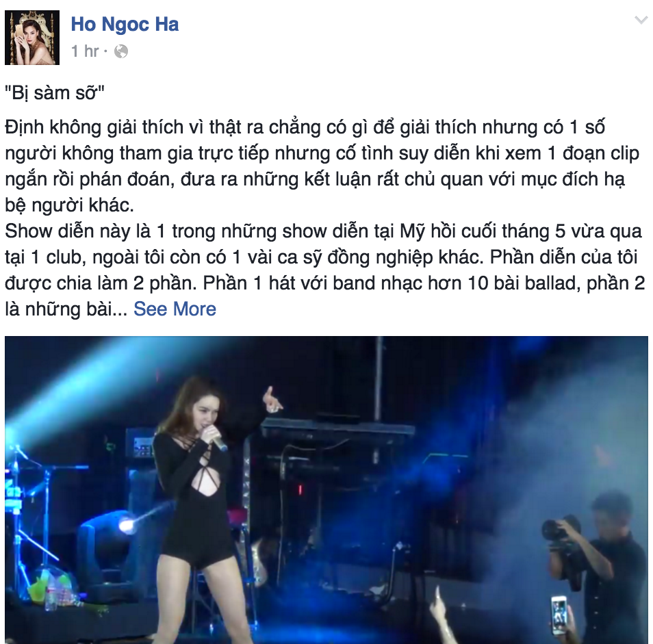Click the microphone held by the singer

pyautogui.click(x=216, y=441)
